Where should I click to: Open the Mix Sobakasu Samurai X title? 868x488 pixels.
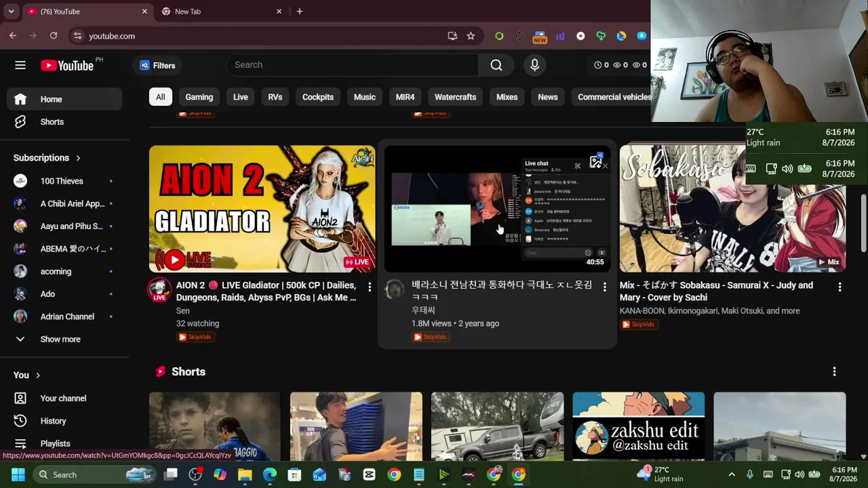click(716, 291)
